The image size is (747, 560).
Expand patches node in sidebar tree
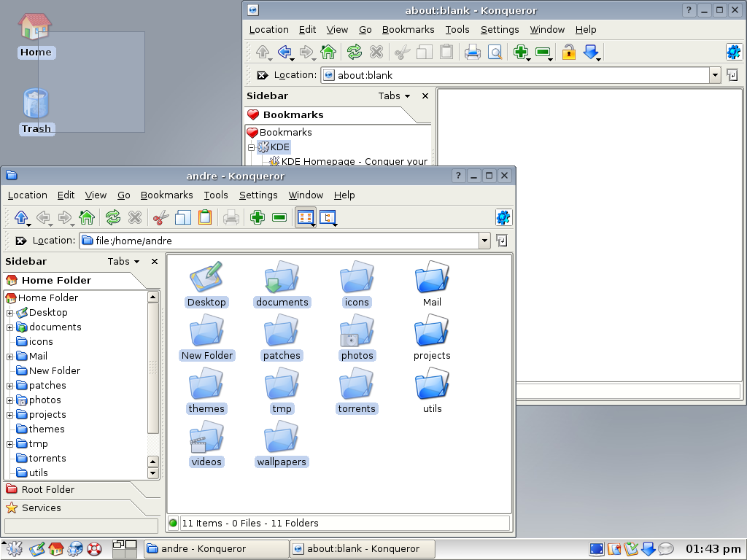click(9, 386)
